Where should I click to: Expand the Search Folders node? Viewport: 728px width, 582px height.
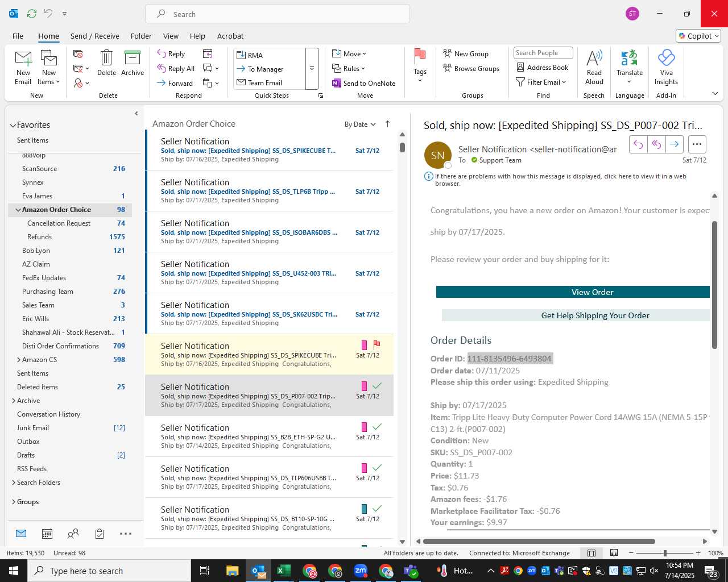pyautogui.click(x=14, y=483)
